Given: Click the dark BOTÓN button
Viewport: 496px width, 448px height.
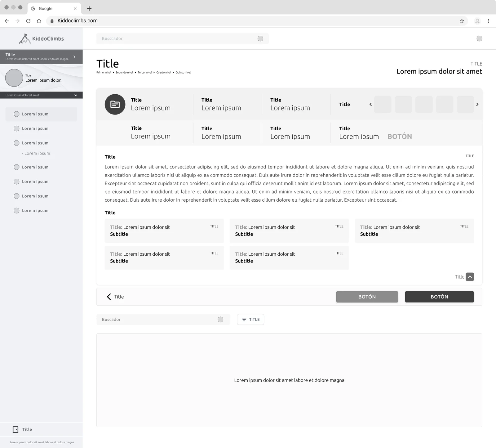Looking at the screenshot, I should click(439, 297).
